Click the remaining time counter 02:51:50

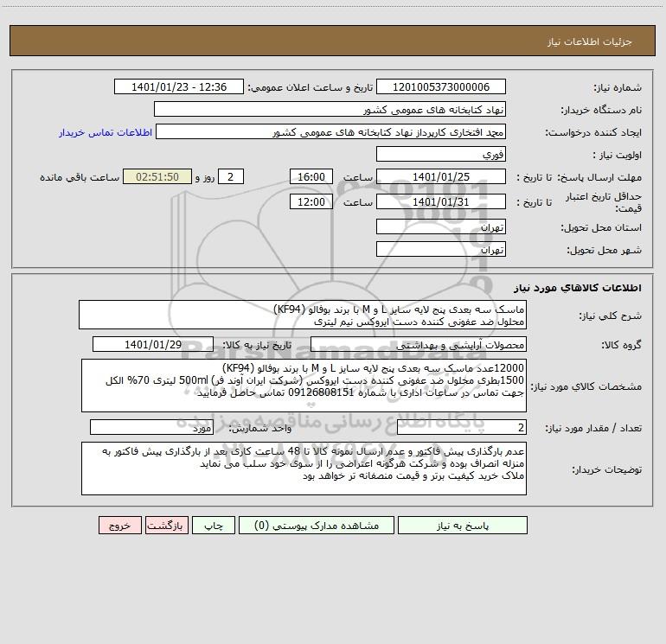tap(157, 176)
